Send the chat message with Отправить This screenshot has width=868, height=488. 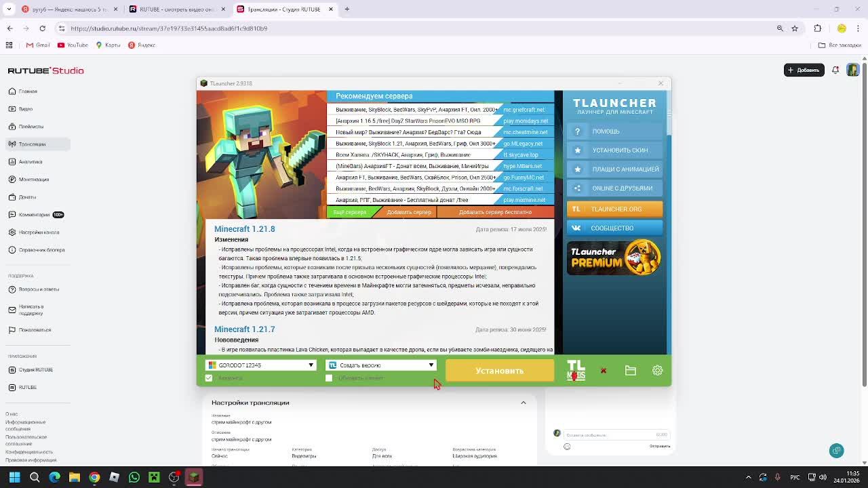click(660, 446)
